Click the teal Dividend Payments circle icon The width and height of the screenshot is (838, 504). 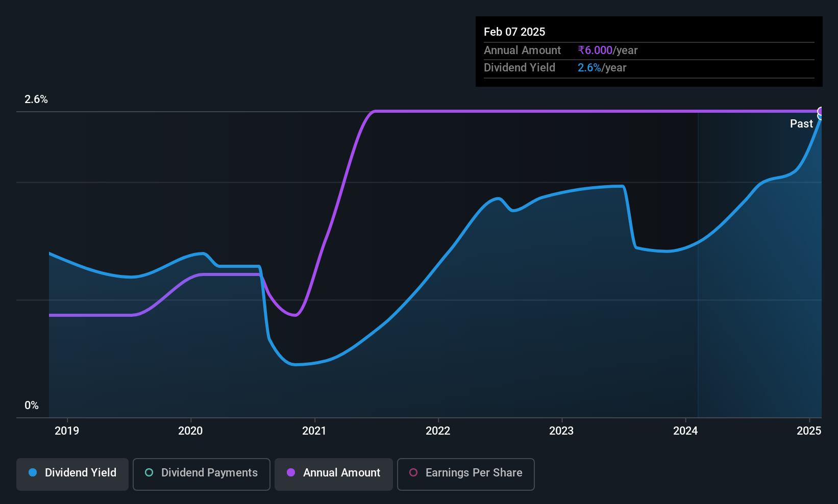tap(149, 472)
